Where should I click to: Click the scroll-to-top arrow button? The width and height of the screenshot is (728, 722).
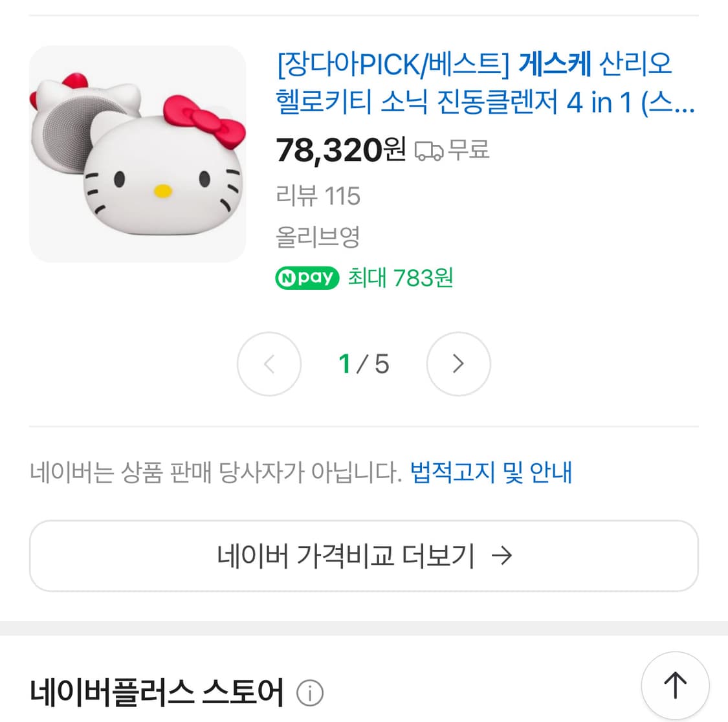[675, 686]
